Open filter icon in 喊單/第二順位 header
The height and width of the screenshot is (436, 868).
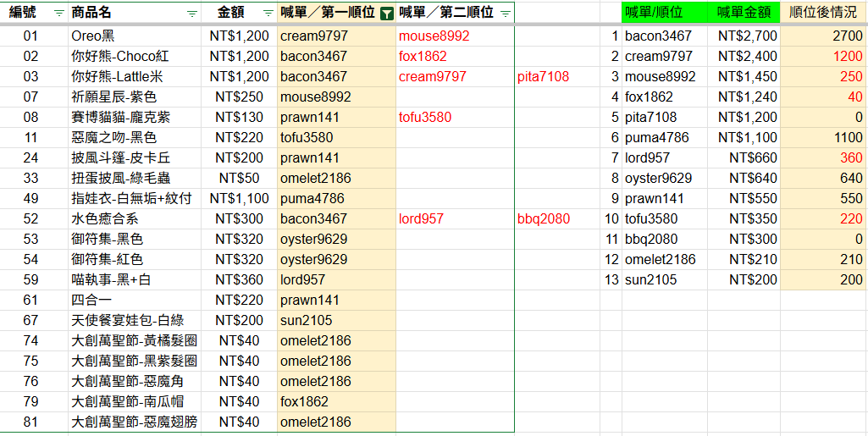pyautogui.click(x=505, y=14)
